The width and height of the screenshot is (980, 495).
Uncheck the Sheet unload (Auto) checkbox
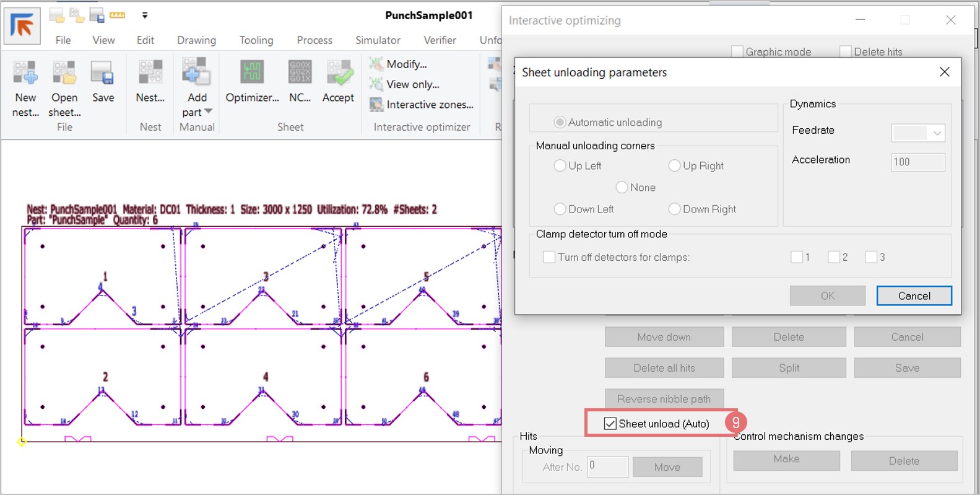pos(610,424)
